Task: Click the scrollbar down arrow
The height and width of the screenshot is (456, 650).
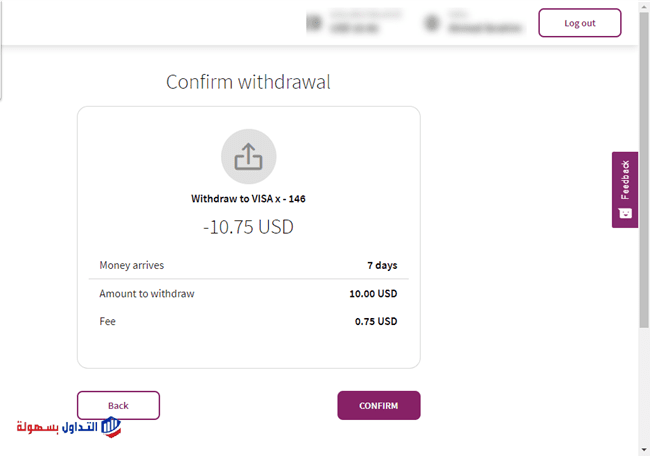Action: pos(643,449)
